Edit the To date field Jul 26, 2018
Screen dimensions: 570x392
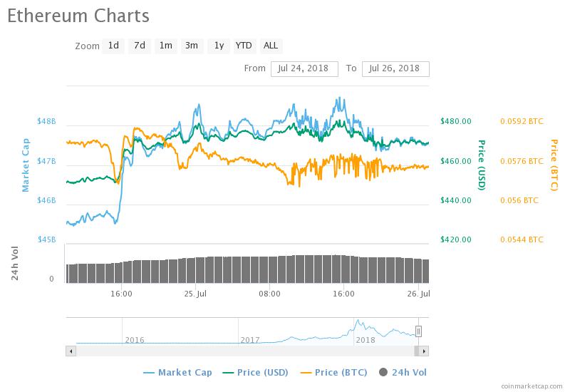tap(395, 68)
